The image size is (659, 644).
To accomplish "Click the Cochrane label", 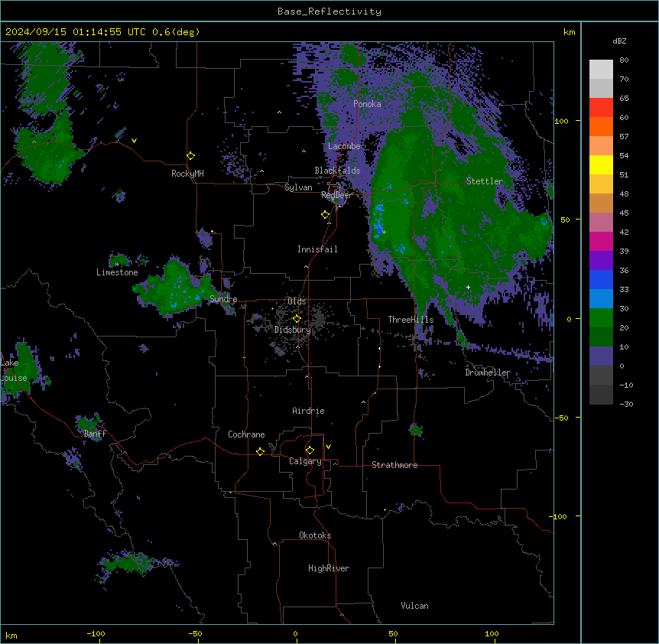I will 246,434.
